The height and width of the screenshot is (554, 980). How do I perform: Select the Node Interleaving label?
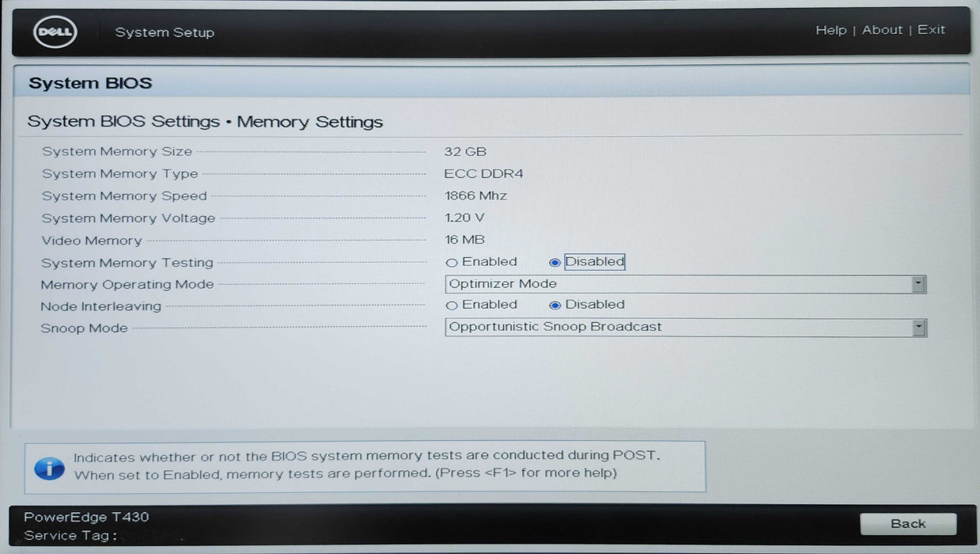(x=100, y=306)
